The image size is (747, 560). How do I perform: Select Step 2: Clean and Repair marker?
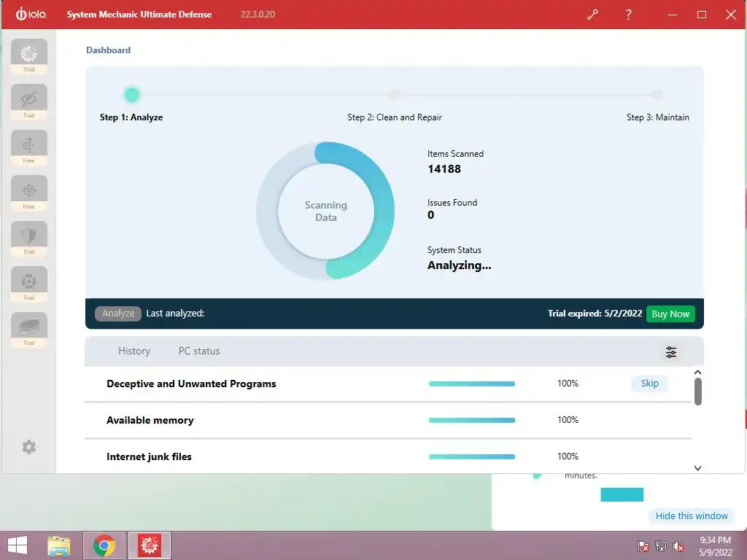pyautogui.click(x=395, y=94)
